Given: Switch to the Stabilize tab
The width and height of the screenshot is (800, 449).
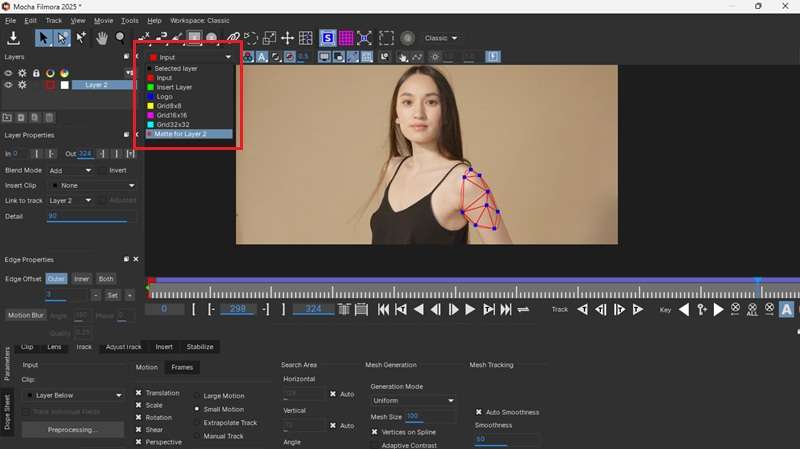Looking at the screenshot, I should 200,347.
